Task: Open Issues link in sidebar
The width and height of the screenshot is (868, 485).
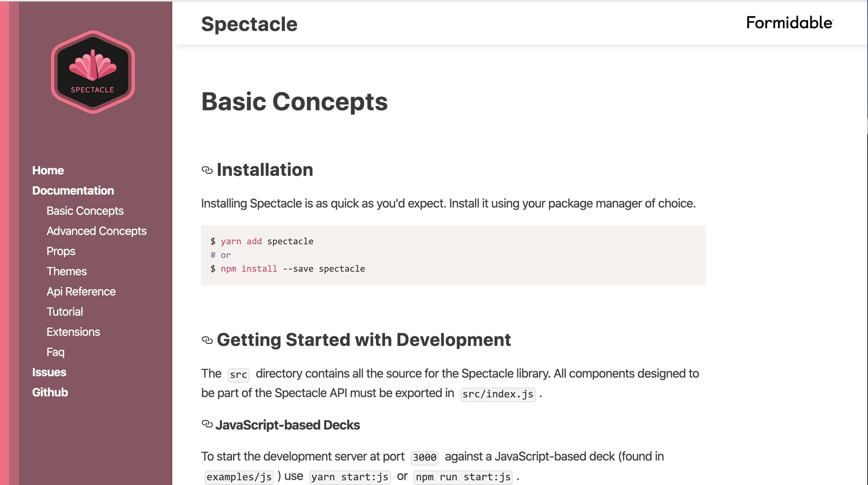Action: pyautogui.click(x=49, y=372)
